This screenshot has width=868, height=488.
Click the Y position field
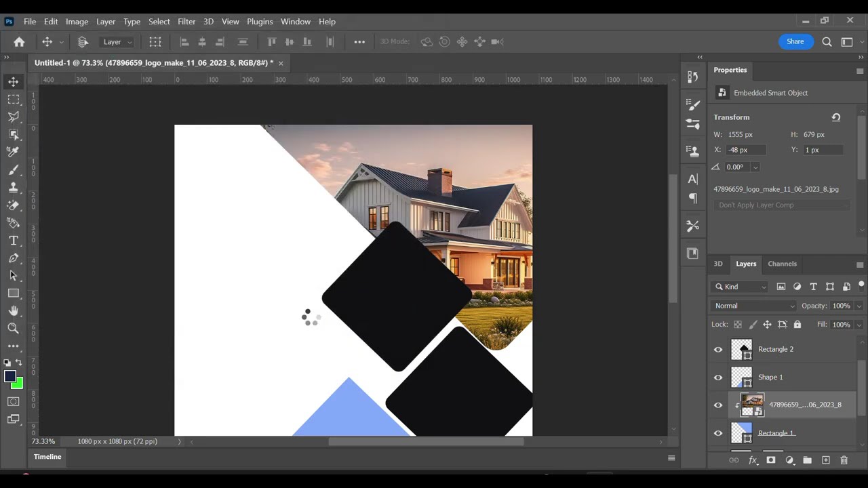pos(823,150)
